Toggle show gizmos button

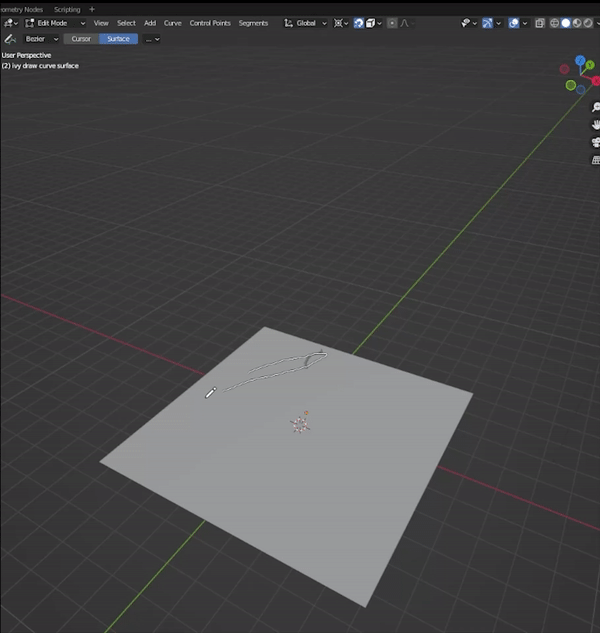[x=487, y=23]
